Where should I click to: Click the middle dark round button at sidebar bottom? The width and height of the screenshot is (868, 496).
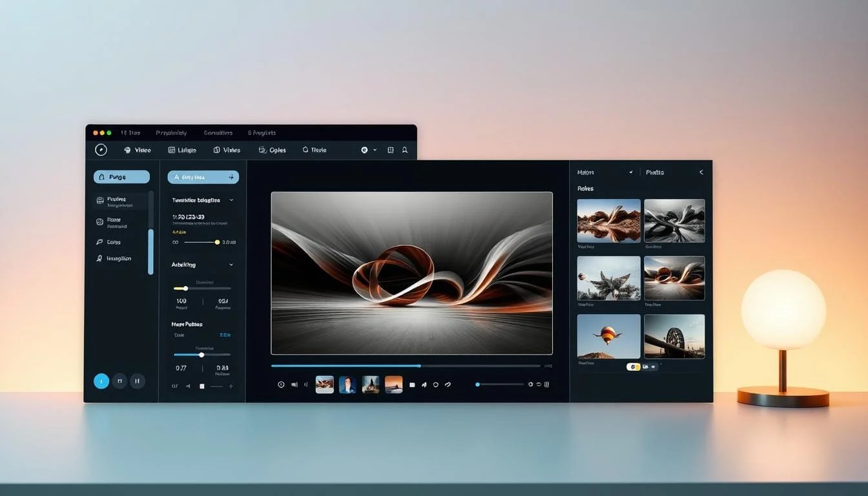tap(119, 381)
